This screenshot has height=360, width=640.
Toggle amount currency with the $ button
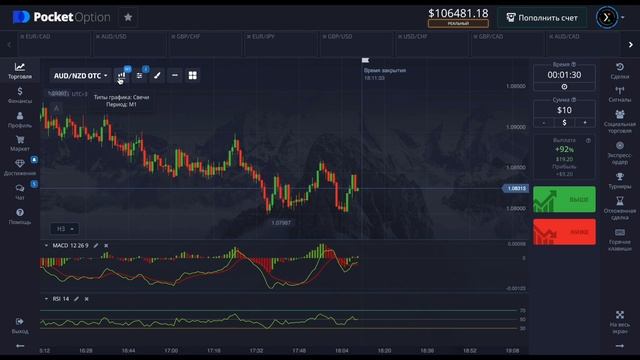(564, 122)
